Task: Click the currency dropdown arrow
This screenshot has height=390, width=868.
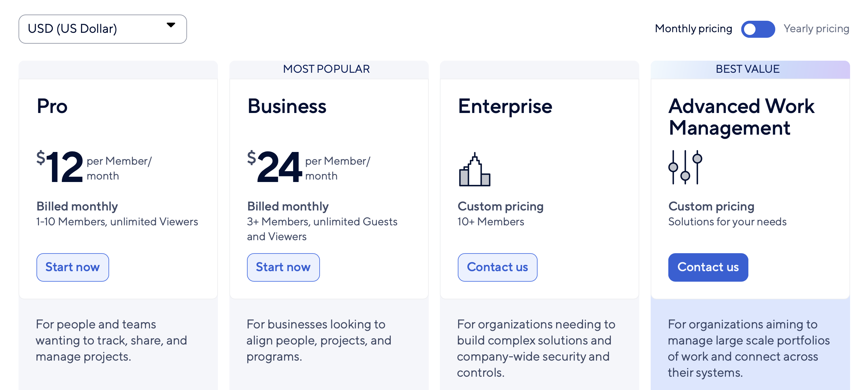Action: click(x=171, y=25)
